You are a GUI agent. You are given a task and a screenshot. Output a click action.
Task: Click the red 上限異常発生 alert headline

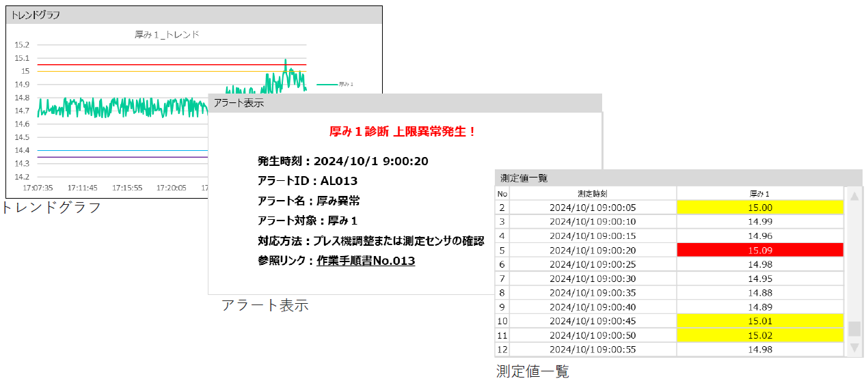403,132
